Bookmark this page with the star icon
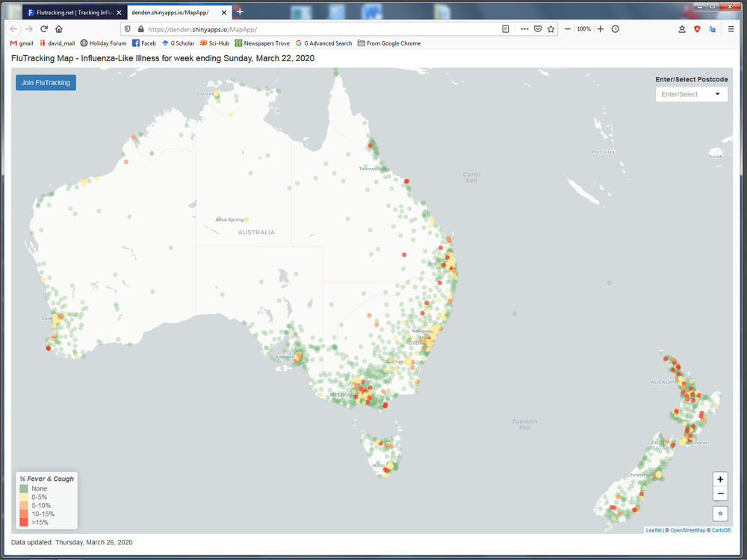This screenshot has width=747, height=560. [551, 28]
